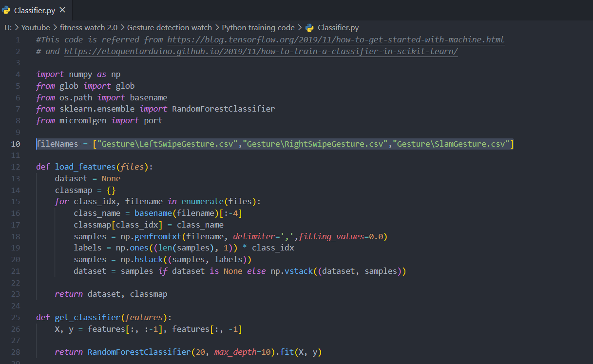
Task: Select the Youtube breadcrumb item
Action: (36, 28)
